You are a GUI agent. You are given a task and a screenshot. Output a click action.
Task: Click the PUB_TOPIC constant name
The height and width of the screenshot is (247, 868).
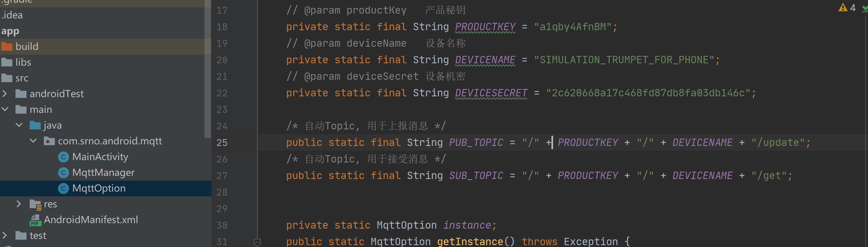pyautogui.click(x=476, y=143)
